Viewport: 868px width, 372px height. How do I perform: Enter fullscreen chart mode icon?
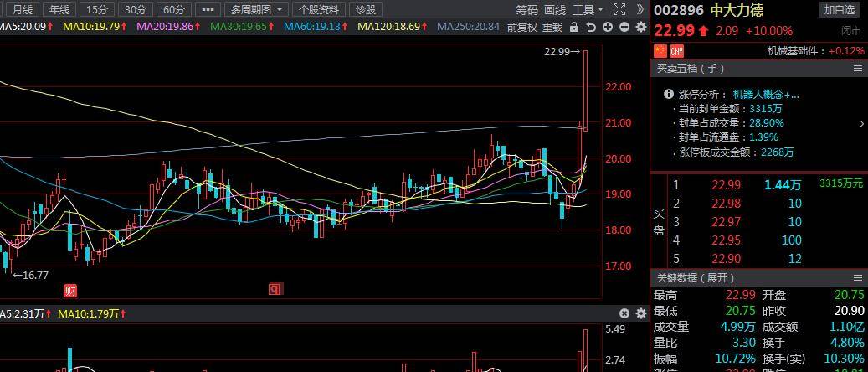pos(619,9)
